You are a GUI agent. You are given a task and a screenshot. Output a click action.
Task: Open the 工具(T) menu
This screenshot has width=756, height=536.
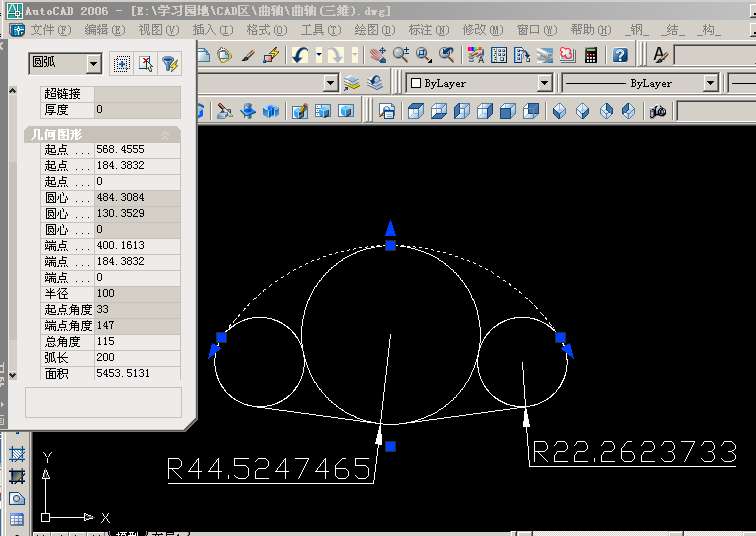pos(321,30)
